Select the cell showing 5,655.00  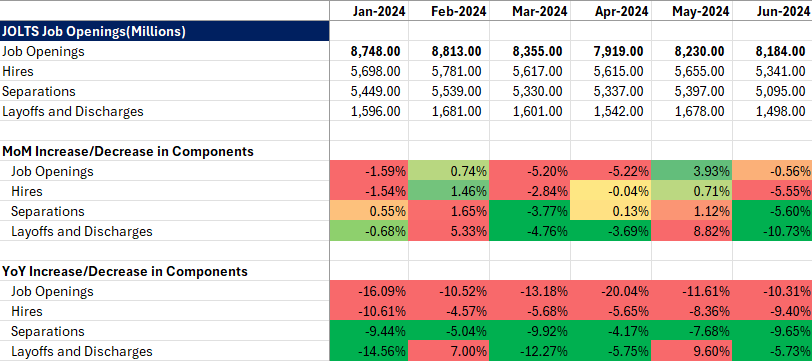[x=692, y=71]
